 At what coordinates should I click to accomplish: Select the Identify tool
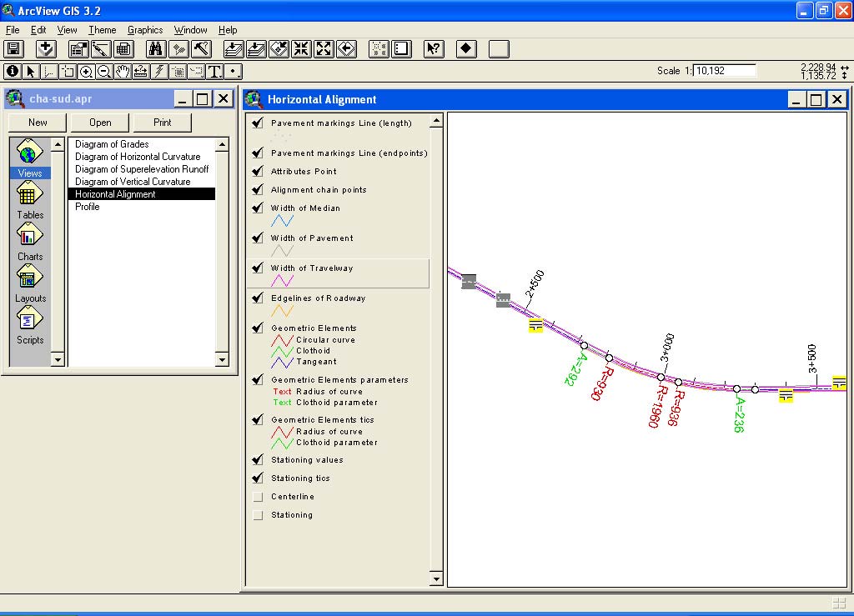click(13, 72)
